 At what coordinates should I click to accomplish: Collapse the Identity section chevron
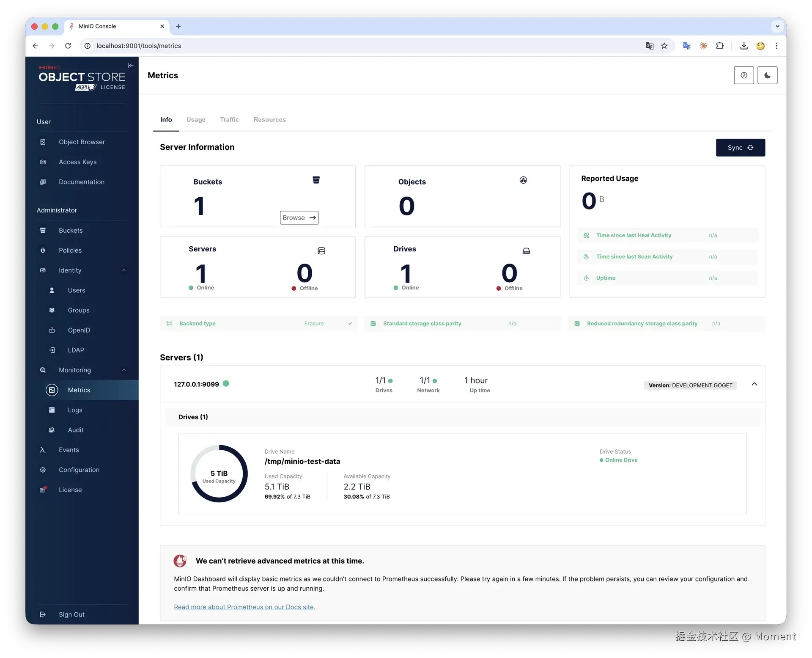click(x=124, y=270)
